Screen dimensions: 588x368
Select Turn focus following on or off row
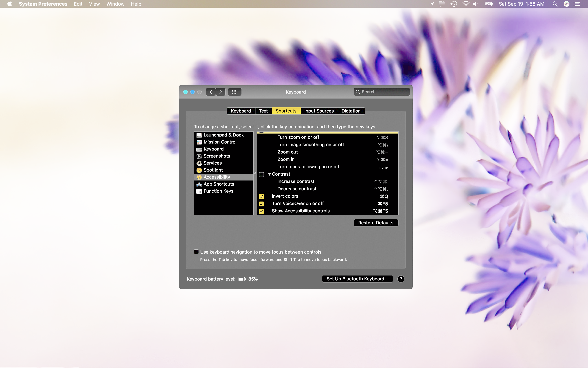click(328, 167)
